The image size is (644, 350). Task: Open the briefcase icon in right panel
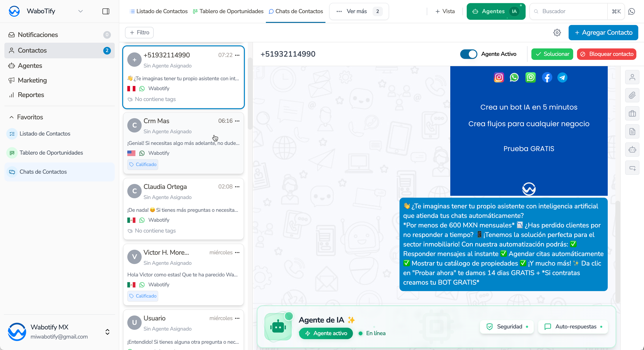click(x=632, y=114)
